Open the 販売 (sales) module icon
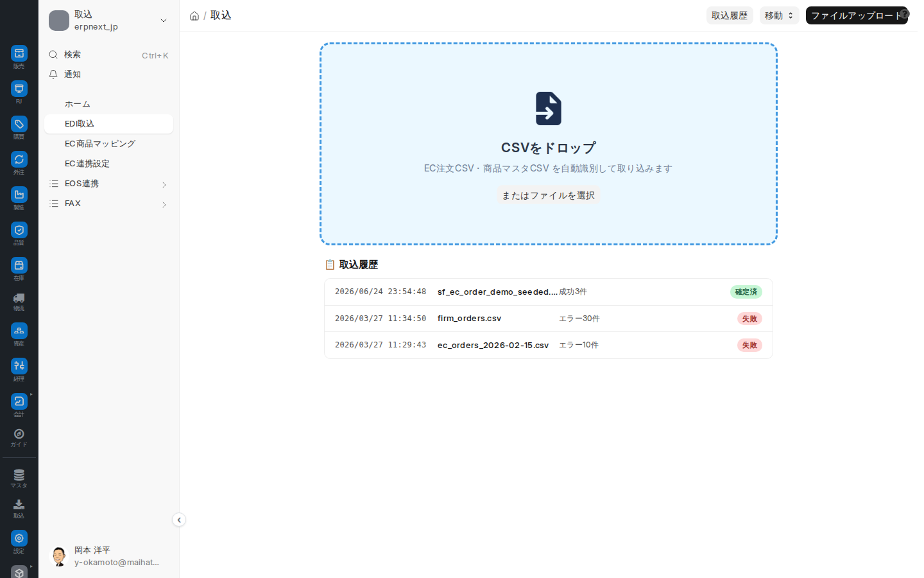Screen dimensions: 924x578 click(x=19, y=53)
